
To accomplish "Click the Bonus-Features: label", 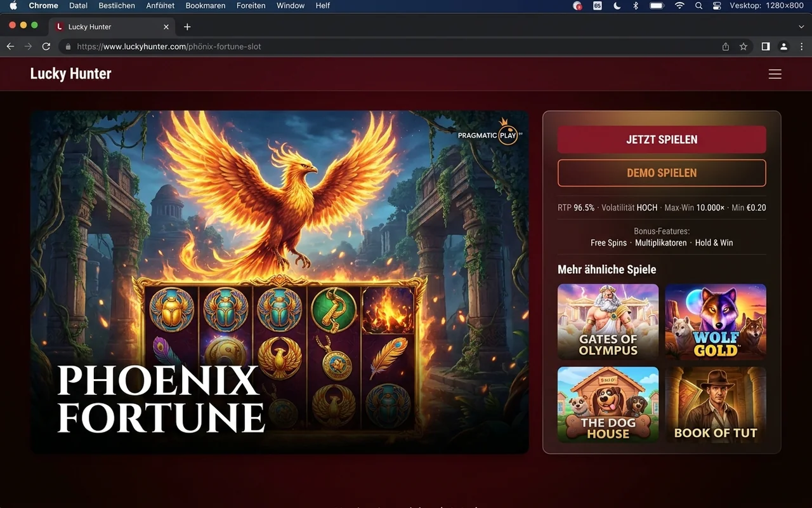I will point(662,231).
